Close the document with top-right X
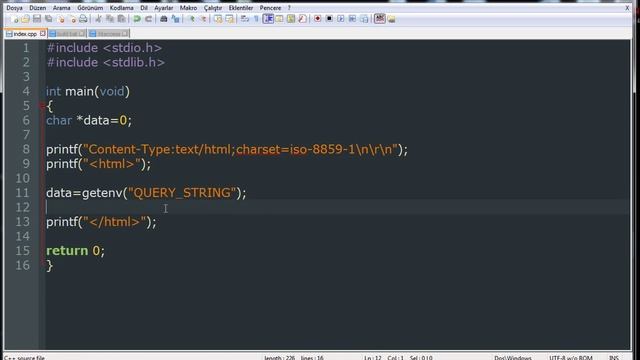 627,8
